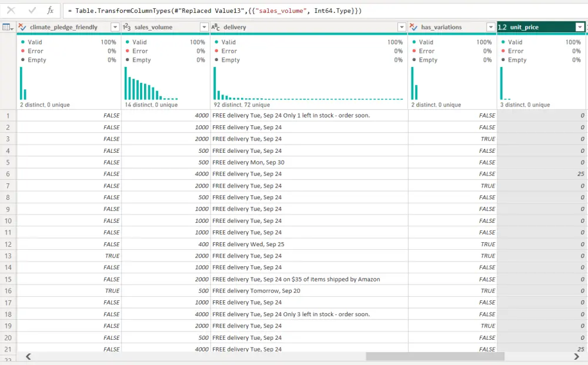The height and width of the screenshot is (365, 588).
Task: Select row number 6
Action: click(x=8, y=174)
